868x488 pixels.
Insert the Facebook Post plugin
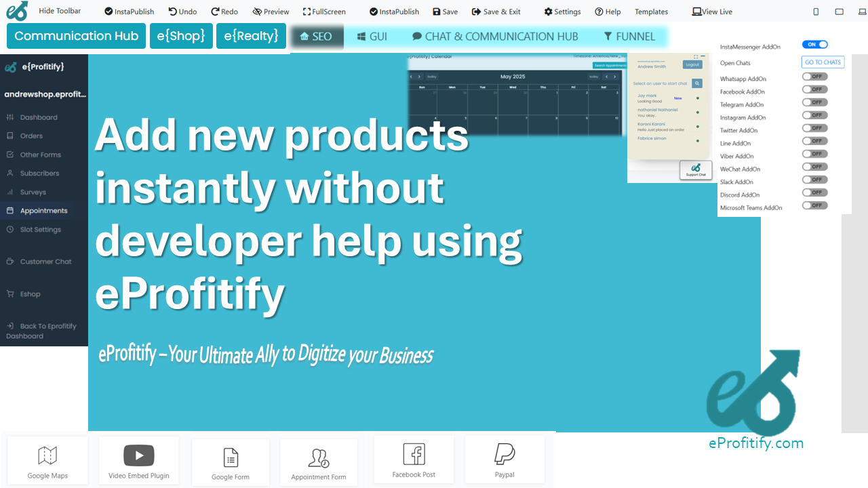pos(414,460)
